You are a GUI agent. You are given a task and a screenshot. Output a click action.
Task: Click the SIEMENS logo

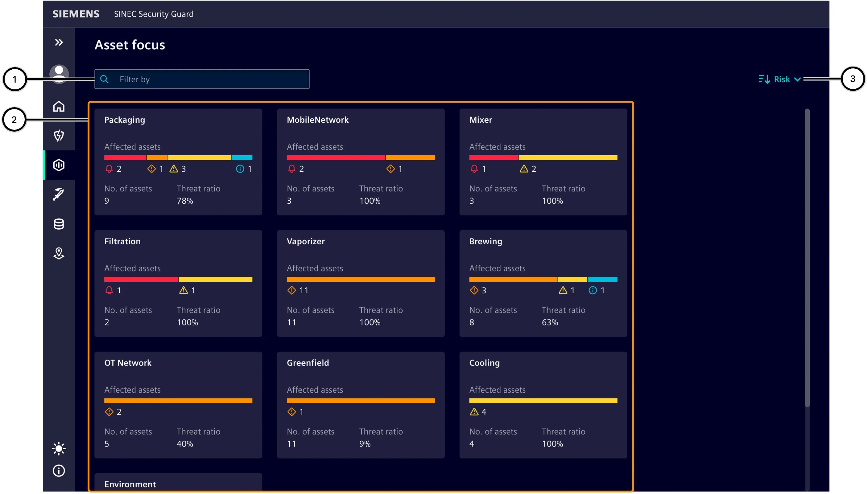click(76, 14)
